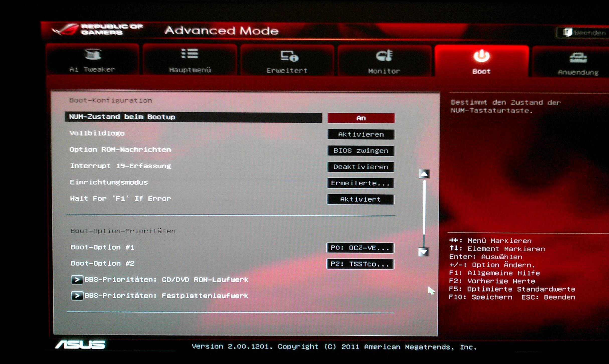Click the Ai Tweaker tab icon
Image resolution: width=609 pixels, height=364 pixels.
click(93, 54)
